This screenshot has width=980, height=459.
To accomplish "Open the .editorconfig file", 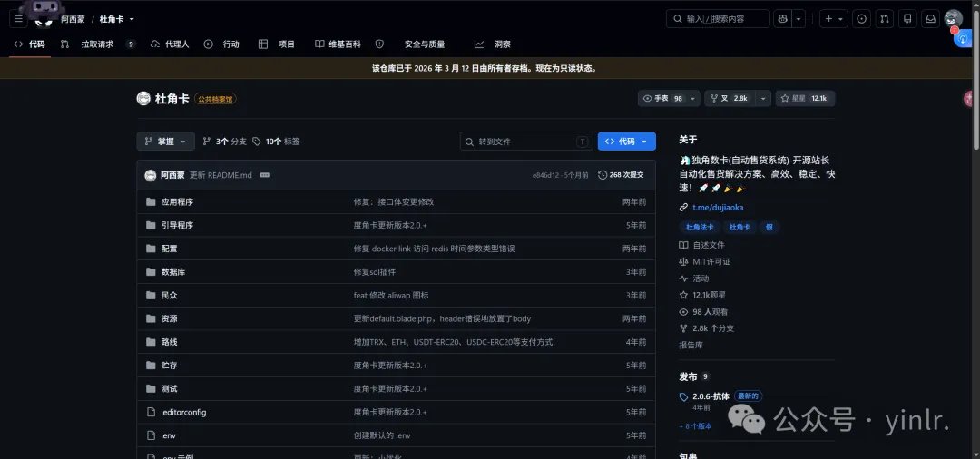I will (183, 412).
